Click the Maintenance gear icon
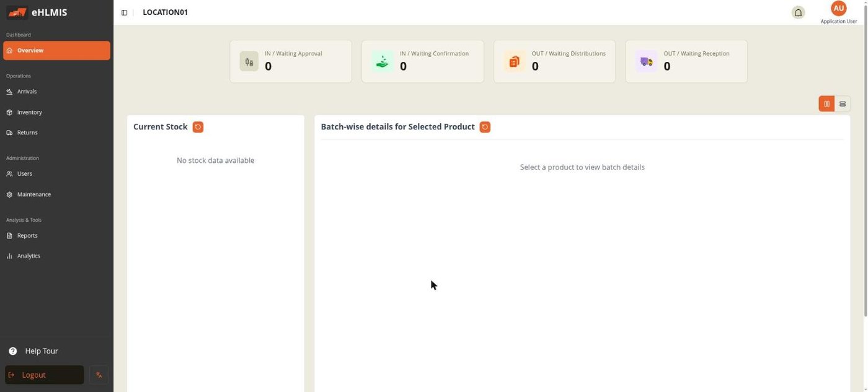This screenshot has width=868, height=392. [9, 194]
